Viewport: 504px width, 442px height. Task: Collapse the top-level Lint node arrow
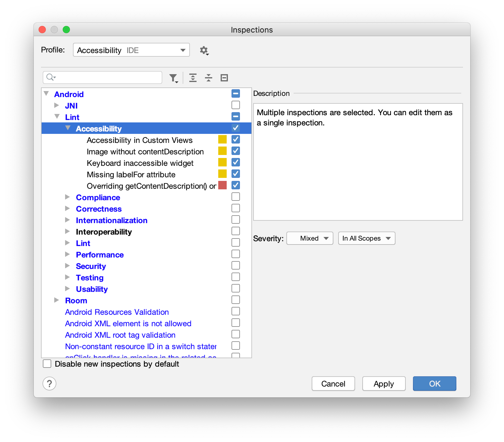(57, 116)
